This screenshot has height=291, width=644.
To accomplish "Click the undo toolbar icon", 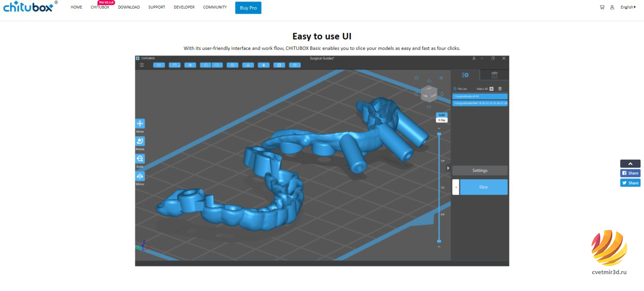I will [206, 65].
